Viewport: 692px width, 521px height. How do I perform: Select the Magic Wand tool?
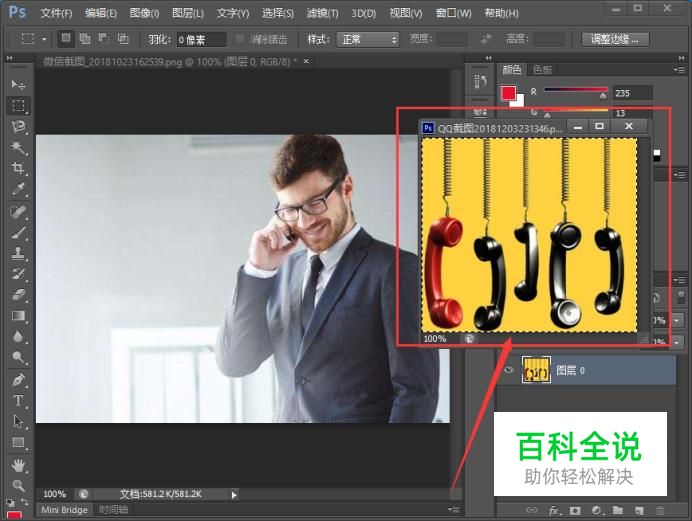(x=18, y=147)
